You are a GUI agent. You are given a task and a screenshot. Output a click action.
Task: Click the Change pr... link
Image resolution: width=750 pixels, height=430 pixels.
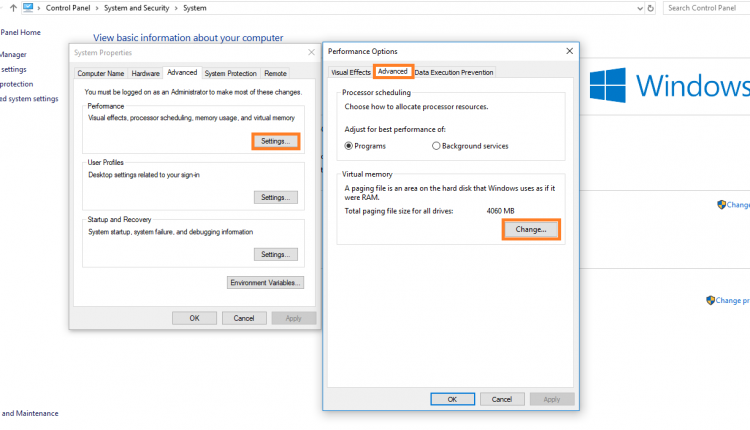(x=732, y=300)
